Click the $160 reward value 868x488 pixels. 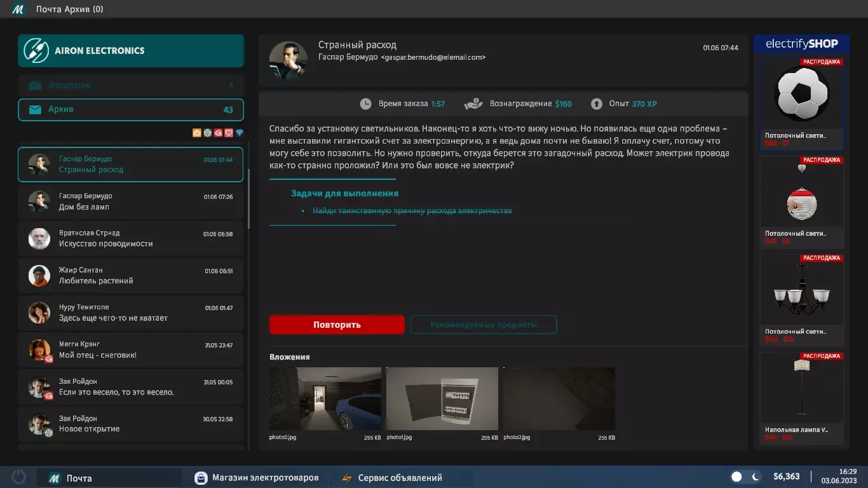563,104
